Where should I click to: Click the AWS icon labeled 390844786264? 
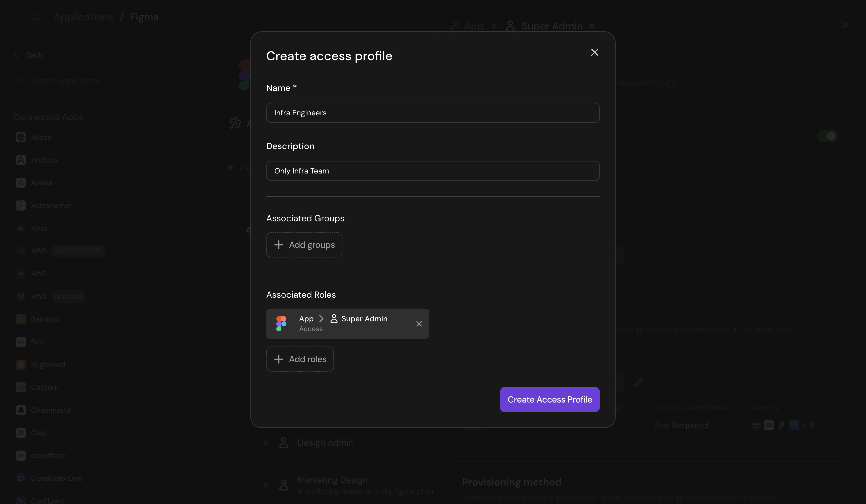[21, 251]
